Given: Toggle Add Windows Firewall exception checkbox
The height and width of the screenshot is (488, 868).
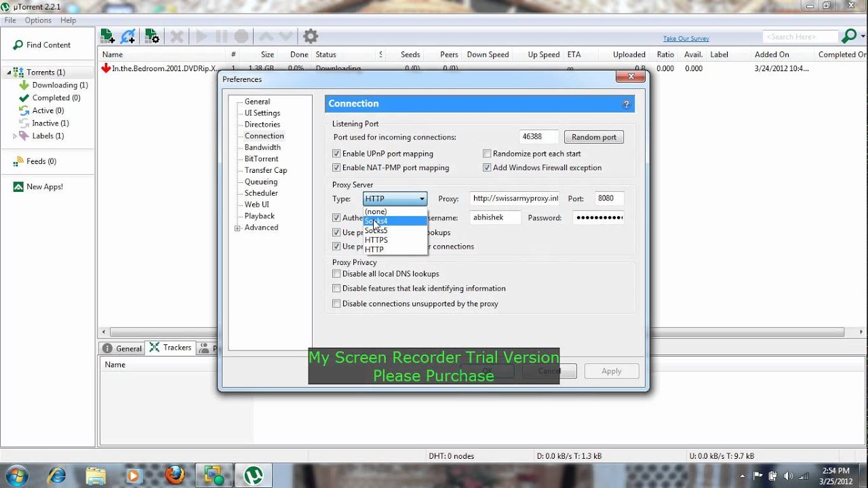Looking at the screenshot, I should pyautogui.click(x=487, y=167).
